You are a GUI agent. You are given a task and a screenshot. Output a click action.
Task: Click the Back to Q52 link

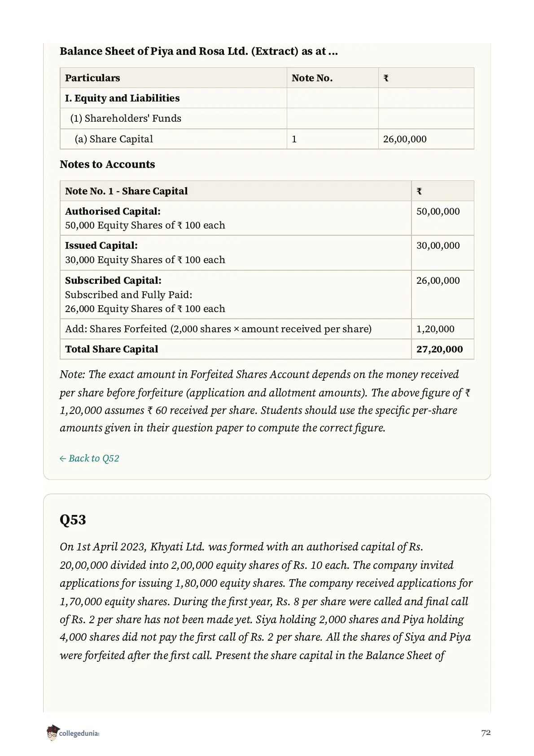click(x=89, y=458)
